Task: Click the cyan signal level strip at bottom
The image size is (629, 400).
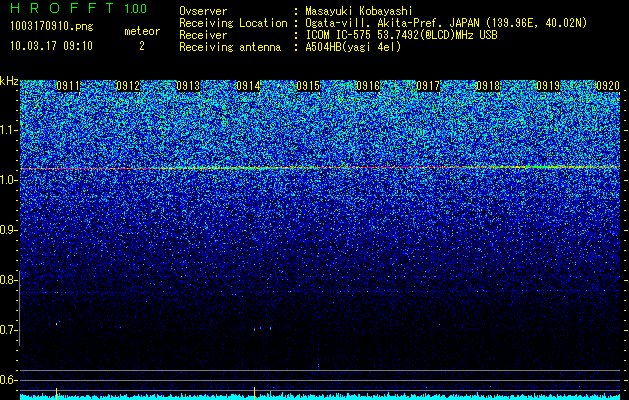Action: tap(320, 397)
